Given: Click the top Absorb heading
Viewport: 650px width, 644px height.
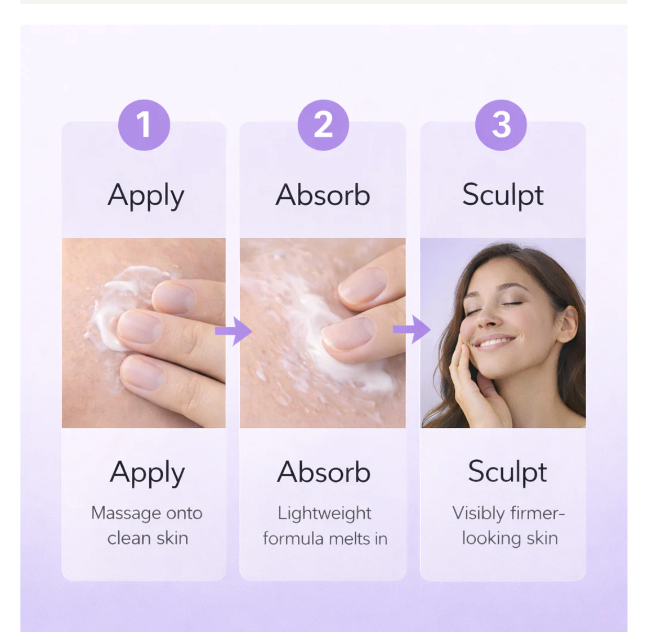Looking at the screenshot, I should coord(323,195).
